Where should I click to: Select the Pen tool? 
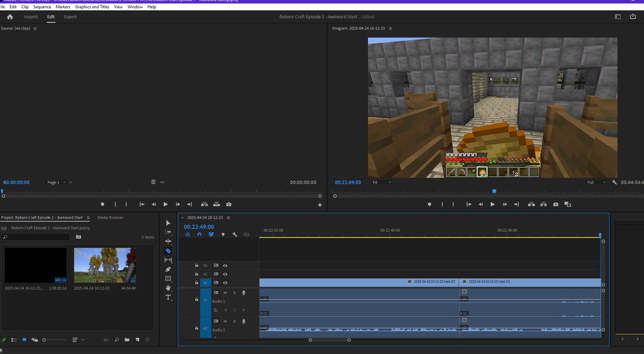pos(168,269)
